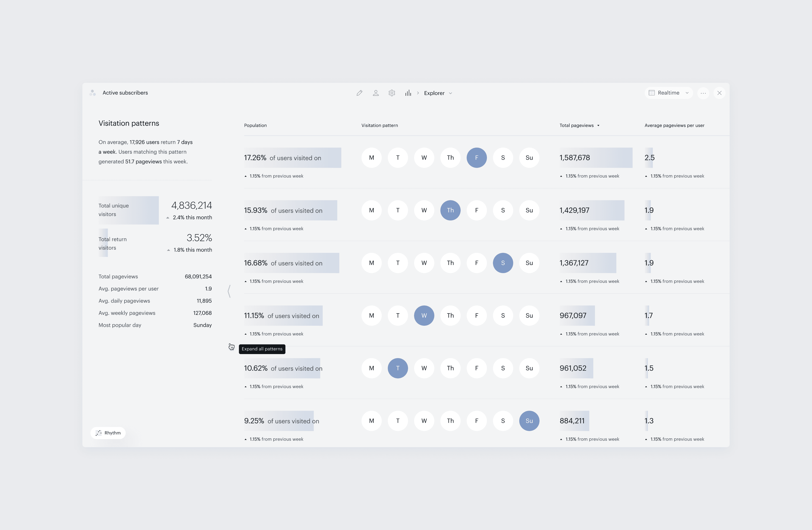Click the Rhythm logo badge
The width and height of the screenshot is (812, 530).
coord(108,433)
